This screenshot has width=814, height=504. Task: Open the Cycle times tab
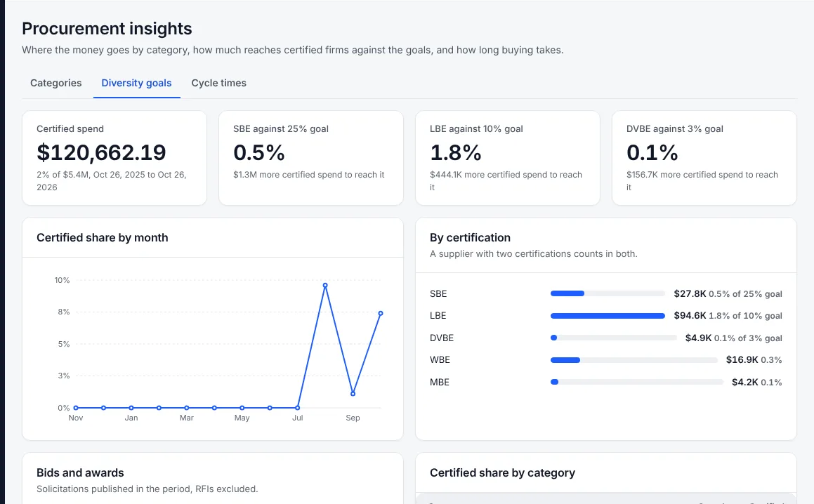point(218,83)
